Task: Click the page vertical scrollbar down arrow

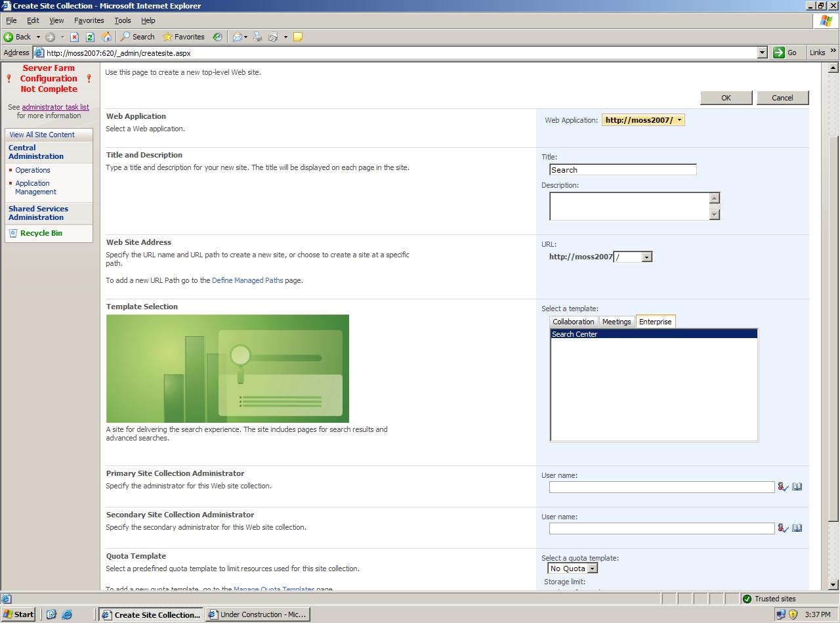Action: [833, 584]
